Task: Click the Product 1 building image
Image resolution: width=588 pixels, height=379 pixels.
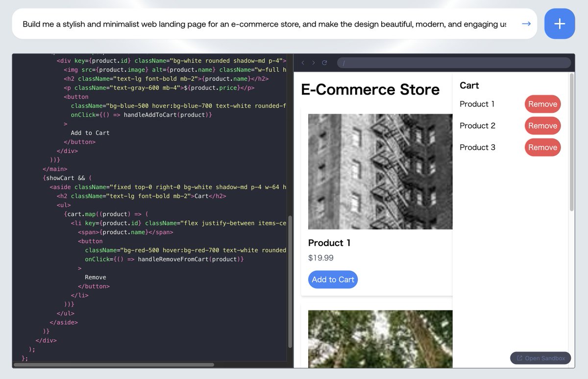Action: click(380, 171)
